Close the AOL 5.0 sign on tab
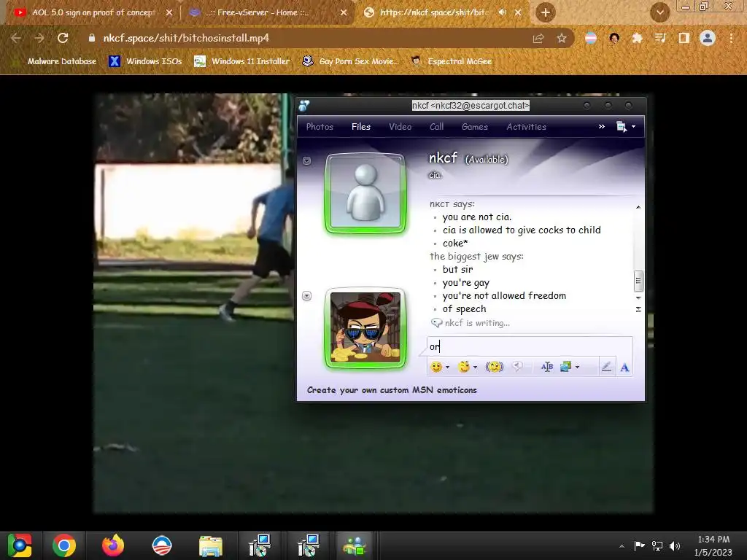The height and width of the screenshot is (560, 747). [169, 13]
